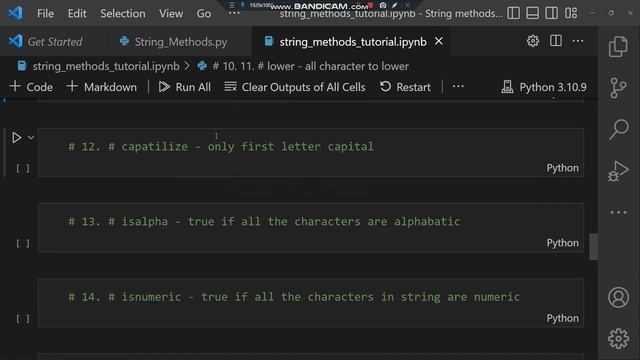Change language mode of isalpha cell
Screen dimensions: 640x360
coord(562,243)
